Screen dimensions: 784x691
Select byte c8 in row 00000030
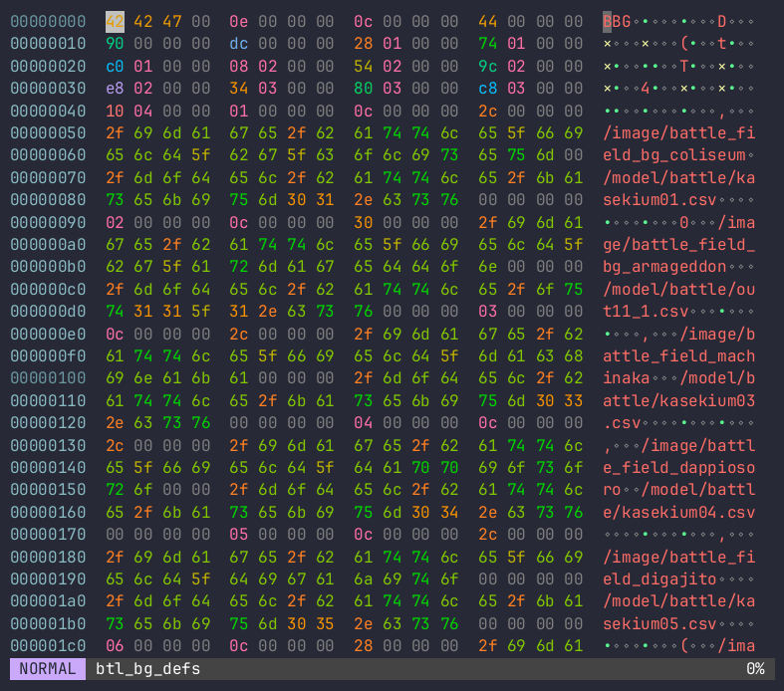coord(487,88)
